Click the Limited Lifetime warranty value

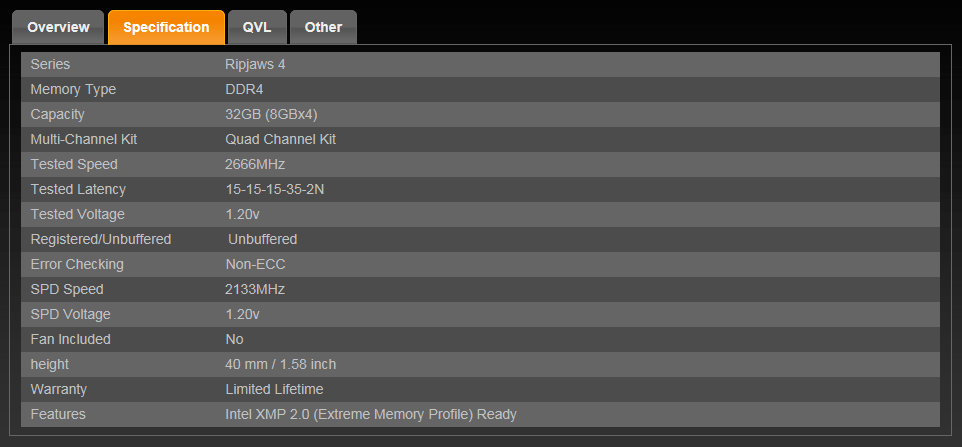tap(274, 389)
